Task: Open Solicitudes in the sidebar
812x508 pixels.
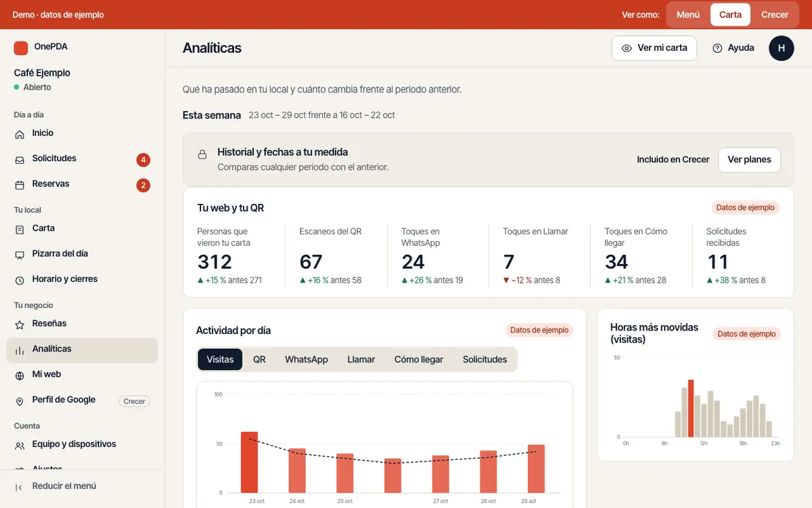Action: pyautogui.click(x=82, y=159)
